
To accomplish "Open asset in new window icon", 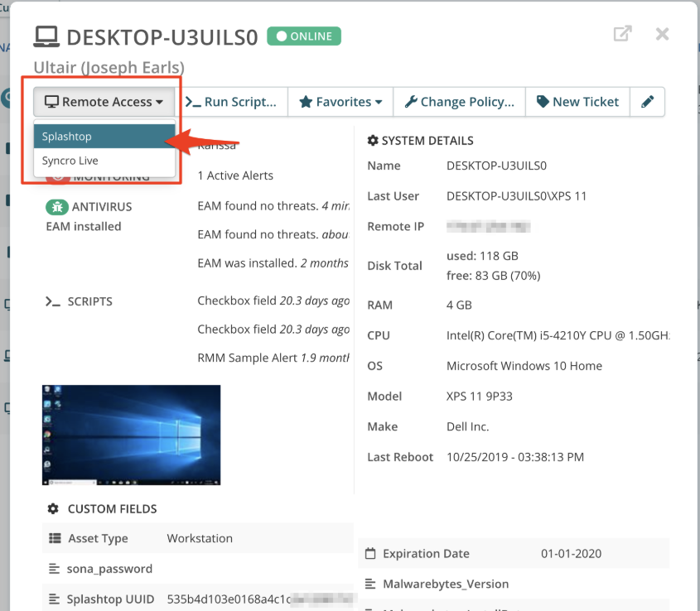I will pos(622,33).
